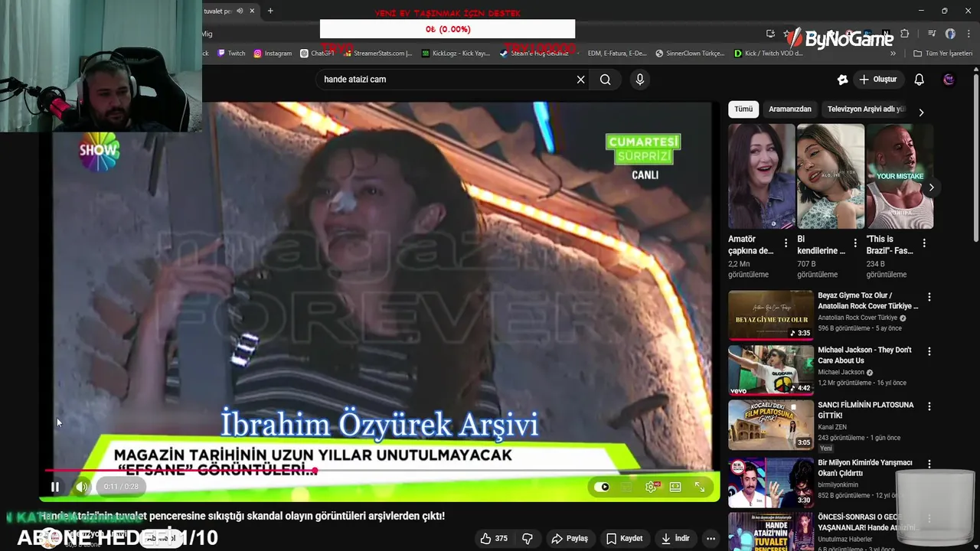Like the video with 375 likes
980x551 pixels.
click(x=493, y=539)
